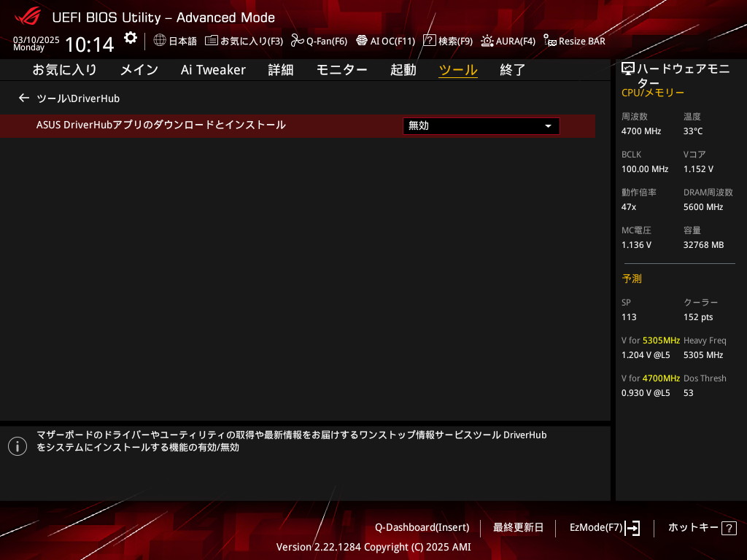Switch to モニター tab
Screen dimensions: 747x560
coord(341,70)
